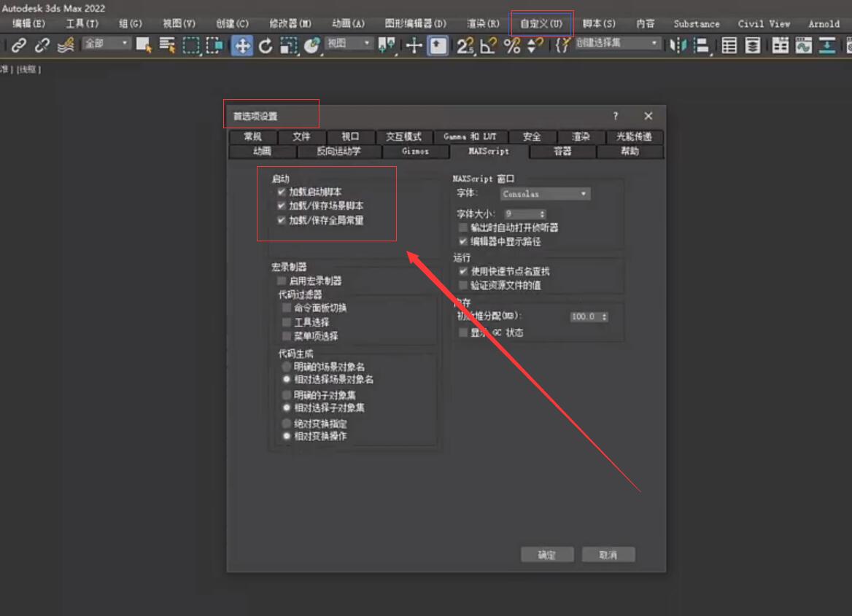Uncheck 加载启动脚本 checkbox

point(281,192)
